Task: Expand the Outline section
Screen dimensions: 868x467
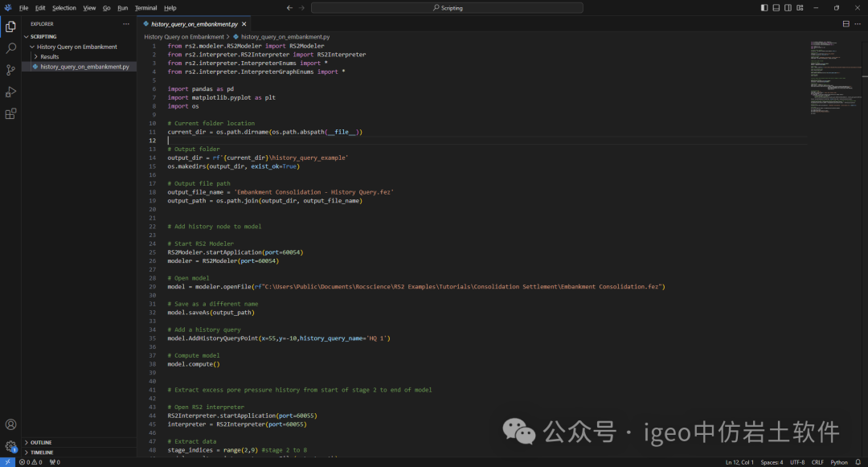Action: point(41,442)
